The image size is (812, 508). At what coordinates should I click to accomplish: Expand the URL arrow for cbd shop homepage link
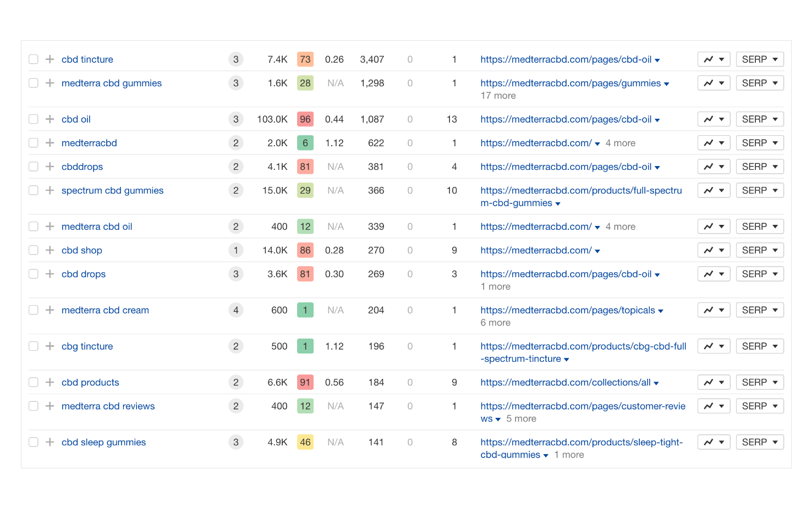pyautogui.click(x=597, y=251)
